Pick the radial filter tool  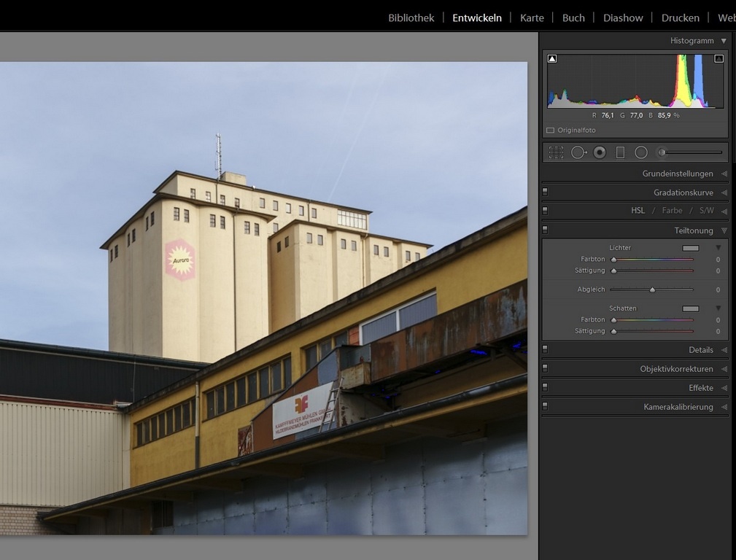click(x=641, y=152)
